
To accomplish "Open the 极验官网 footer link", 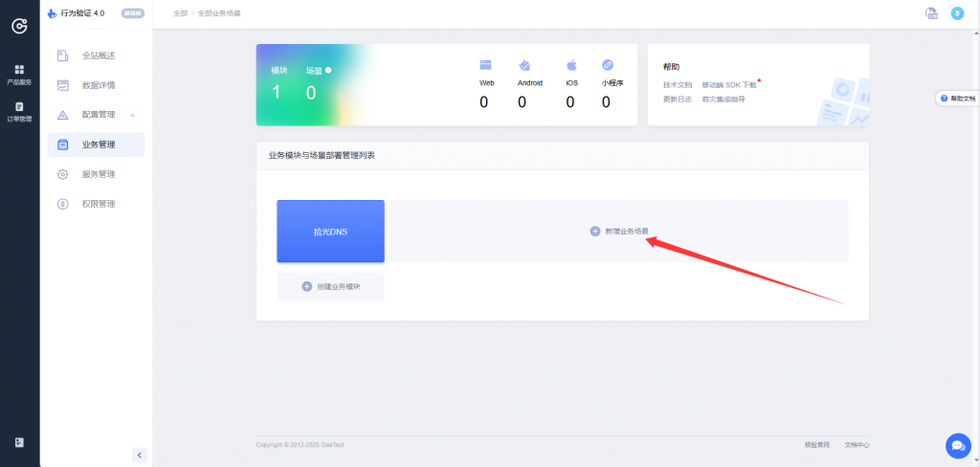I will tap(817, 445).
